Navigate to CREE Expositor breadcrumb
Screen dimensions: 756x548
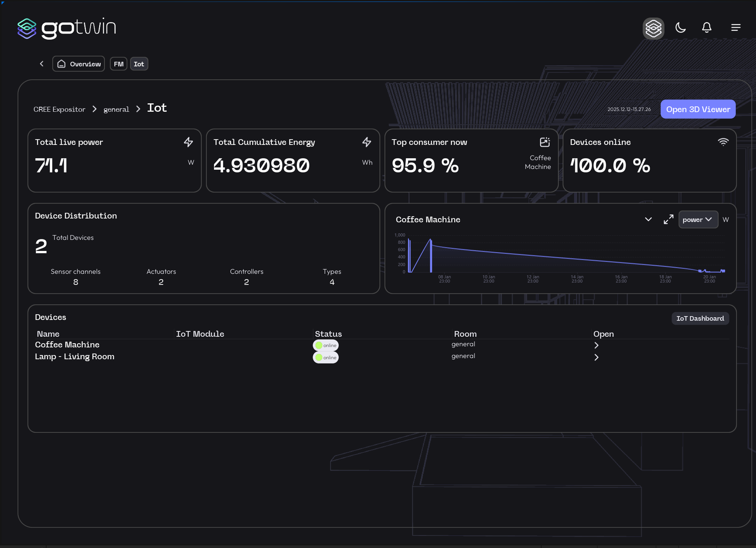(60, 109)
